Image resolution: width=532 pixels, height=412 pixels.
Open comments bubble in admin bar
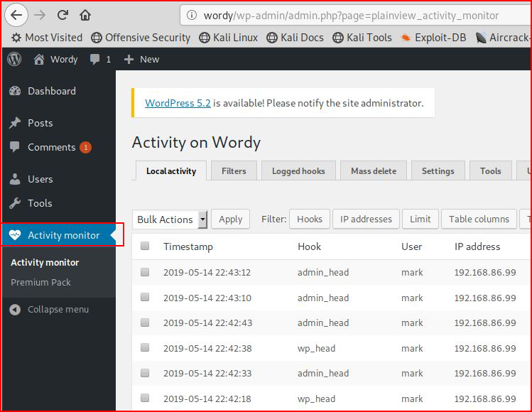100,60
